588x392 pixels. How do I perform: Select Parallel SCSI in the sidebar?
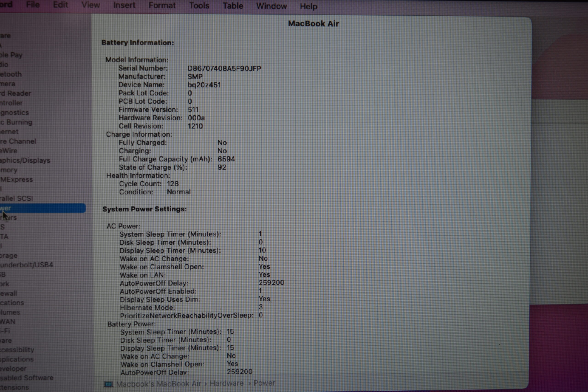pos(17,198)
